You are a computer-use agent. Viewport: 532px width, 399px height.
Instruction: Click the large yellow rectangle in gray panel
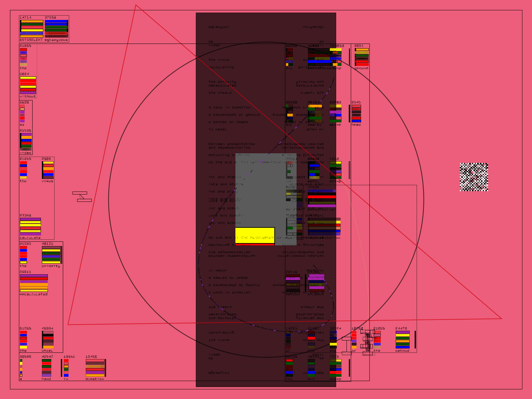point(255,235)
